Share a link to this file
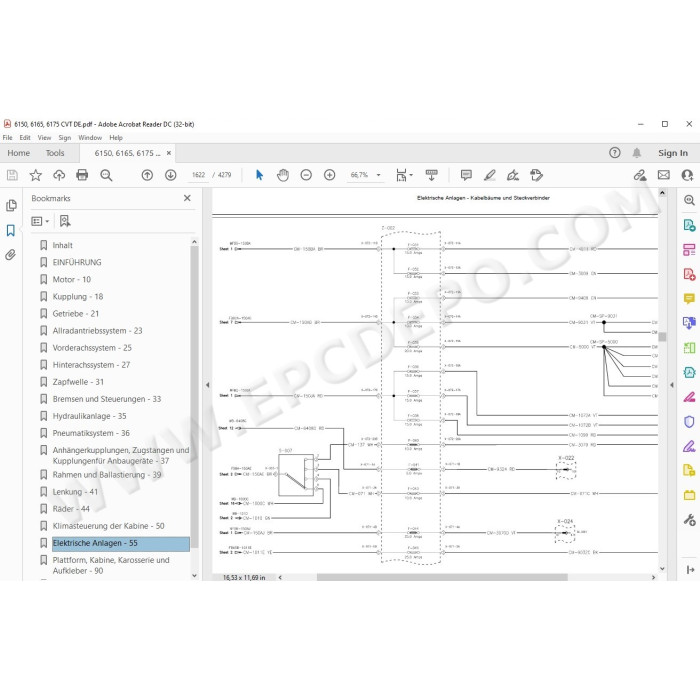The width and height of the screenshot is (700, 700). pyautogui.click(x=640, y=175)
